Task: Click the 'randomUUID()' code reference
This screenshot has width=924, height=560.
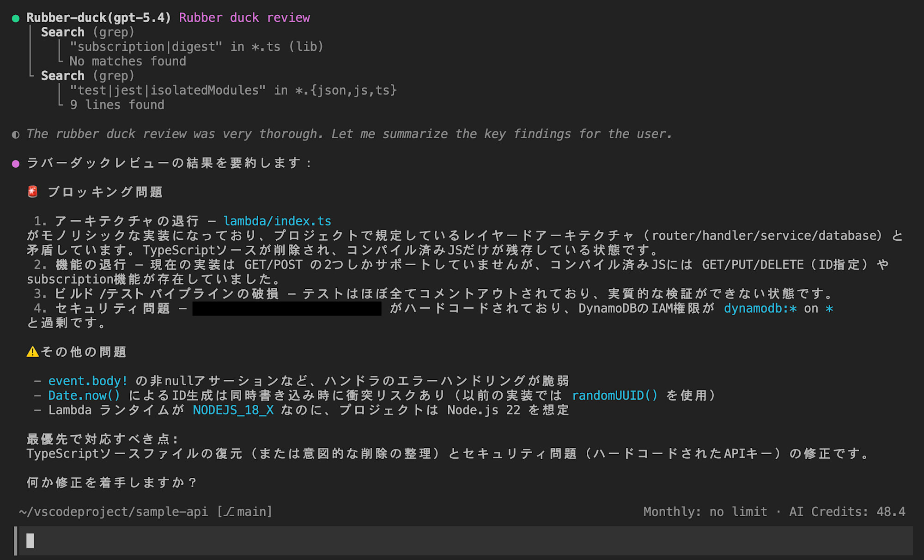Action: point(615,396)
